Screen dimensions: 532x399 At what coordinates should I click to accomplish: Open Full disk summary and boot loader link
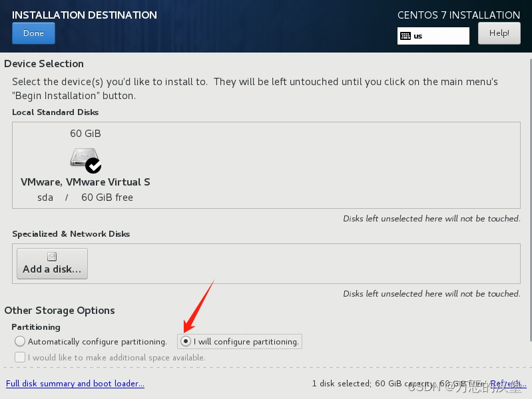click(75, 384)
